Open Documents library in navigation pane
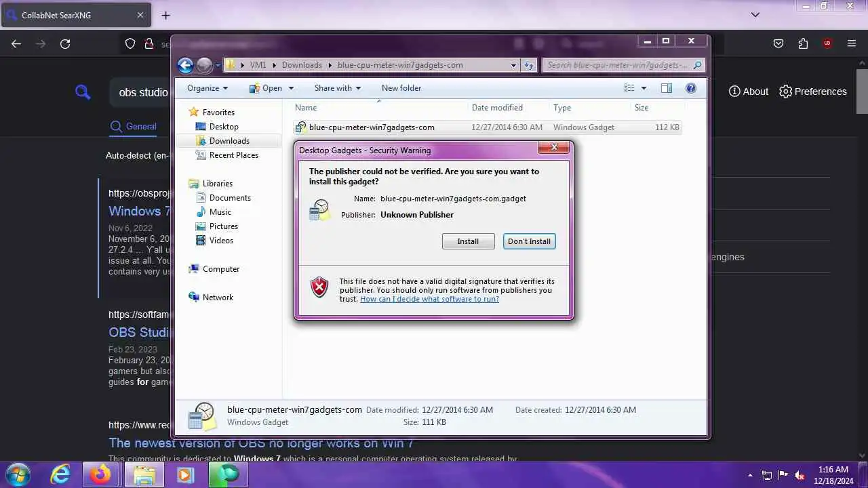868x488 pixels. pyautogui.click(x=230, y=198)
